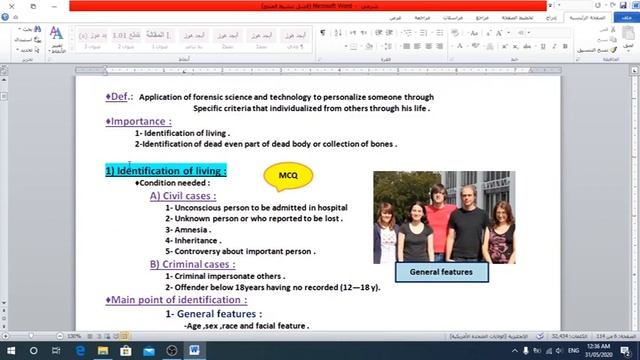Click the proofing check icon in status bar
This screenshot has width=640, height=360.
[x=540, y=336]
